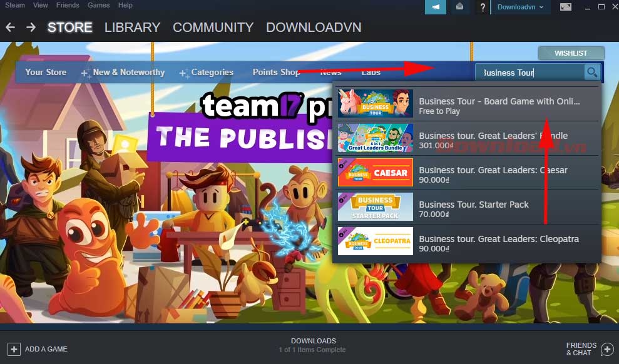Select Business Tour - Board Game result
Image resolution: width=619 pixels, height=364 pixels.
point(468,103)
